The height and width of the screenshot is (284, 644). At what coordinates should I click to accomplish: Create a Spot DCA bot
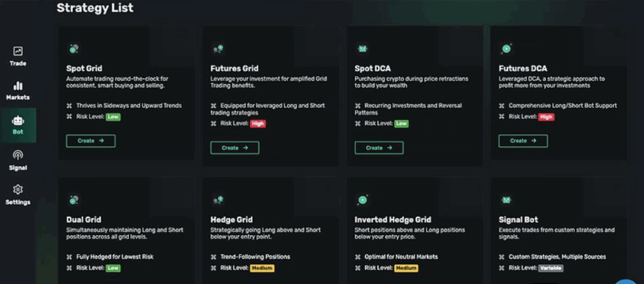pos(379,148)
